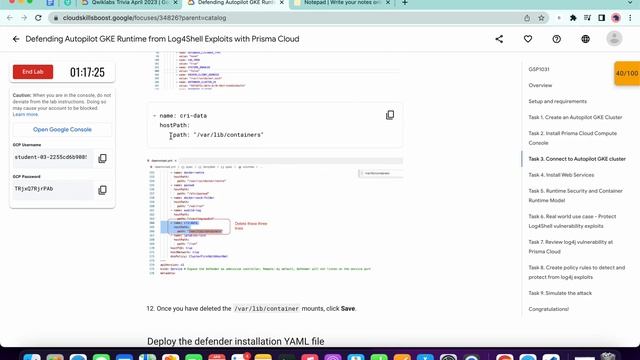Screen dimensions: 640x360
Task: Go to Task 9 Simulate the attack
Action: pyautogui.click(x=560, y=293)
